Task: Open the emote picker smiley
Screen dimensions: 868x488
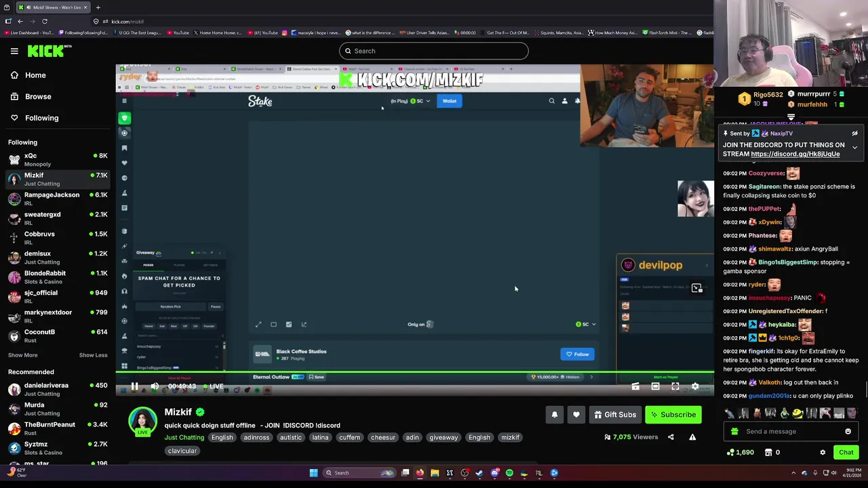Action: click(848, 432)
